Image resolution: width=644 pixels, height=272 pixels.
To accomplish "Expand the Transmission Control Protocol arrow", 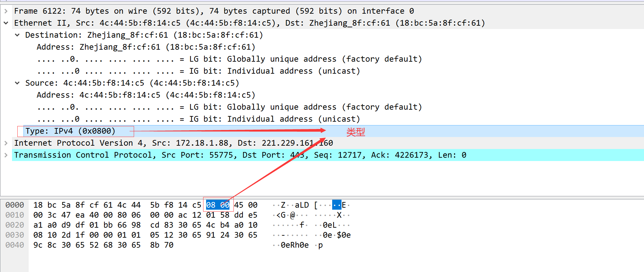I will [x=6, y=155].
